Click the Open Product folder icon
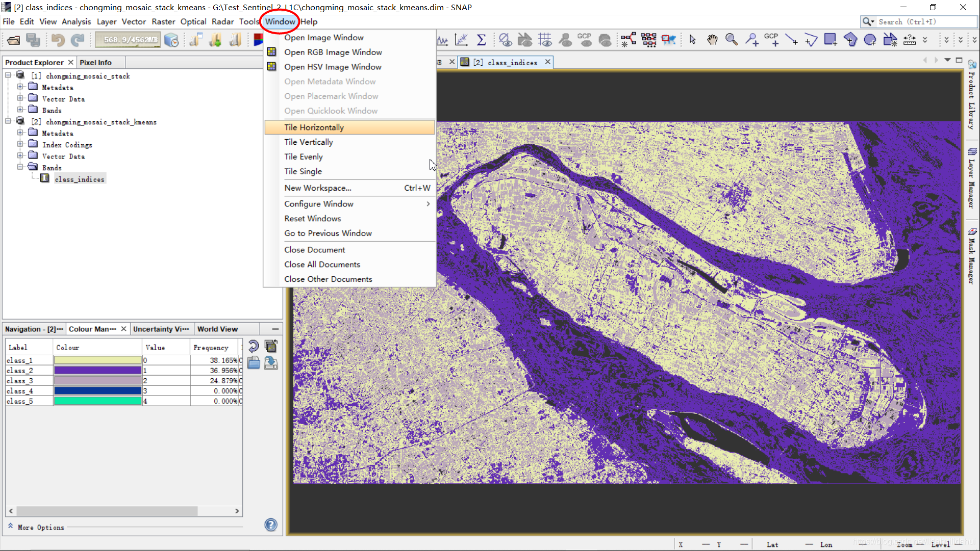 pyautogui.click(x=14, y=40)
